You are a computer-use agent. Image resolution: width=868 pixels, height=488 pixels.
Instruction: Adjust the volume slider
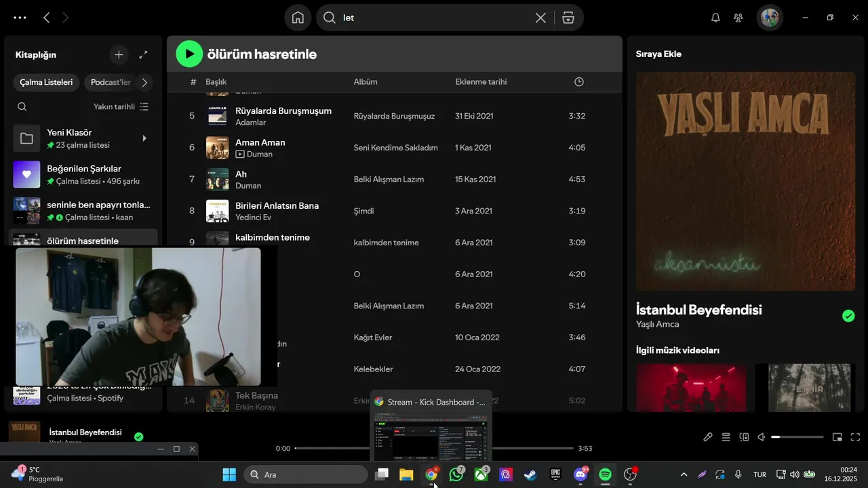[797, 437]
